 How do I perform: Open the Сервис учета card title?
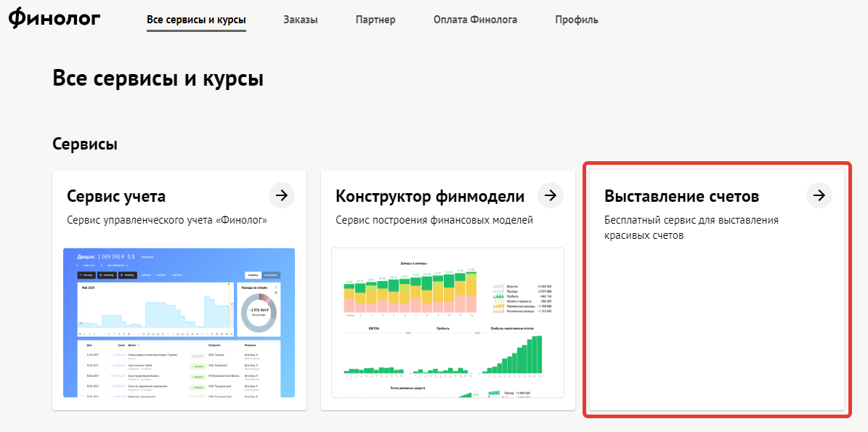[x=116, y=196]
